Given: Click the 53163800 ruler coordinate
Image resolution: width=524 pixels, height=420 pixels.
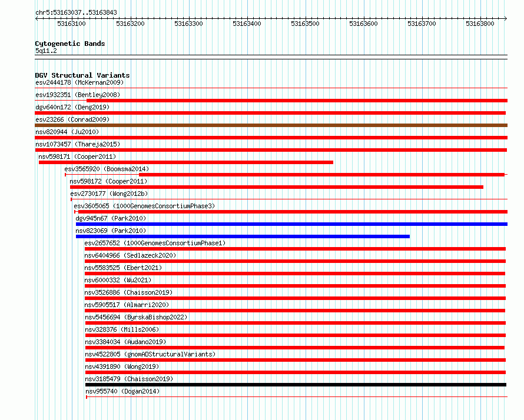Looking at the screenshot, I should coord(480,24).
